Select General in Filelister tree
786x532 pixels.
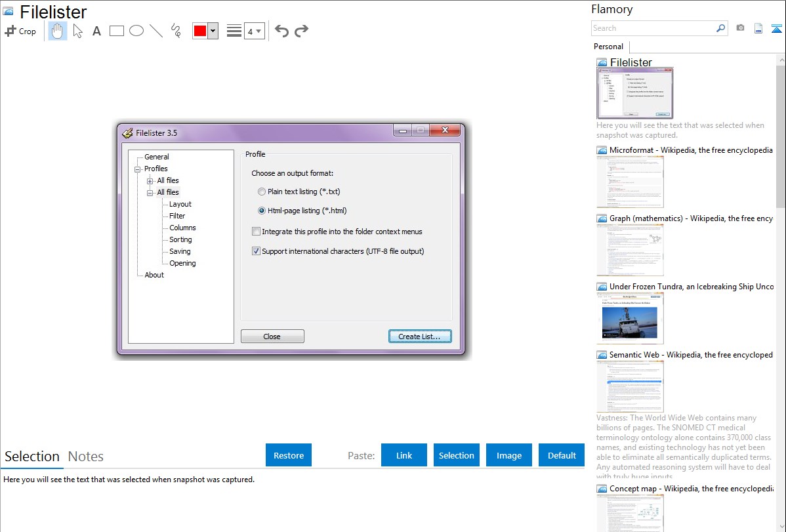click(156, 157)
